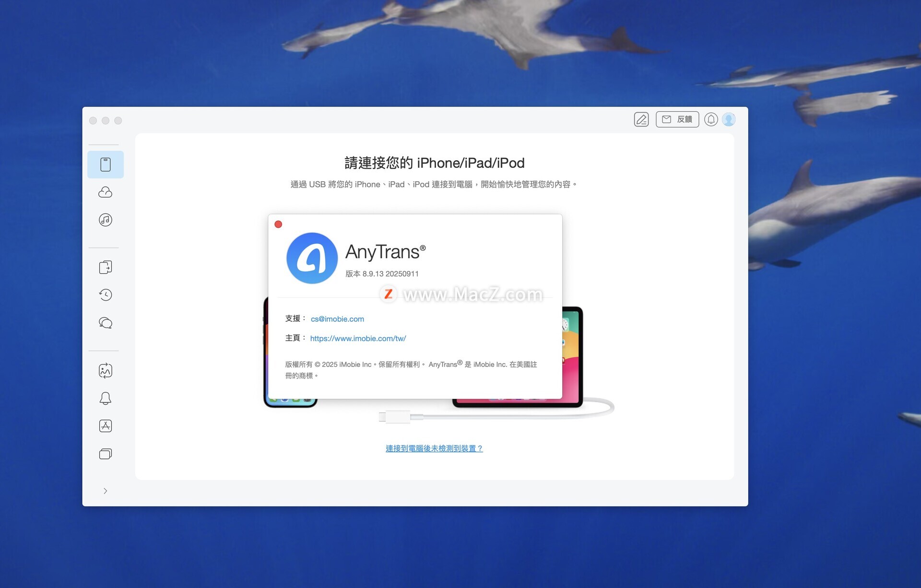Click the heading 請連接您的 iPhone/iPad/iPod
Image resolution: width=921 pixels, height=588 pixels.
click(x=435, y=163)
